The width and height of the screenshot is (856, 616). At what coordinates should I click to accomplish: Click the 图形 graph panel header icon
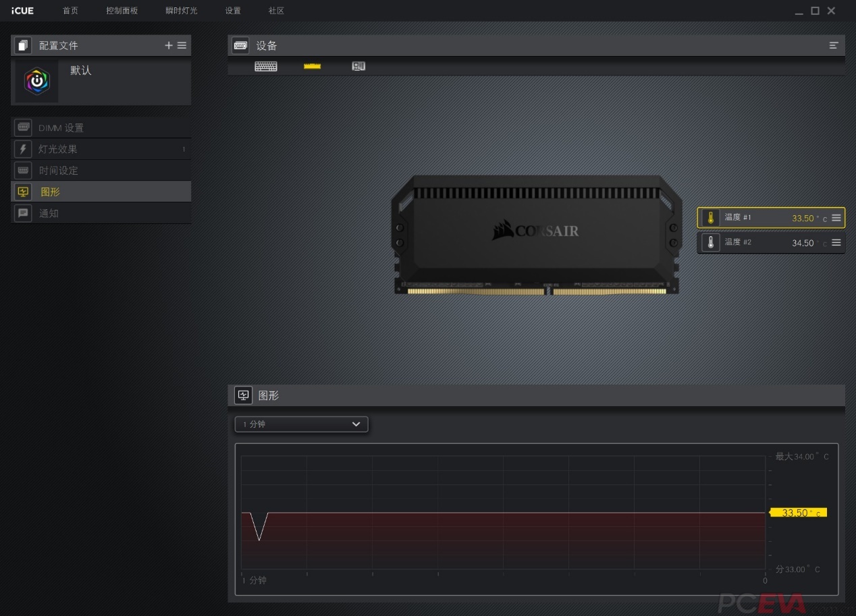tap(242, 395)
